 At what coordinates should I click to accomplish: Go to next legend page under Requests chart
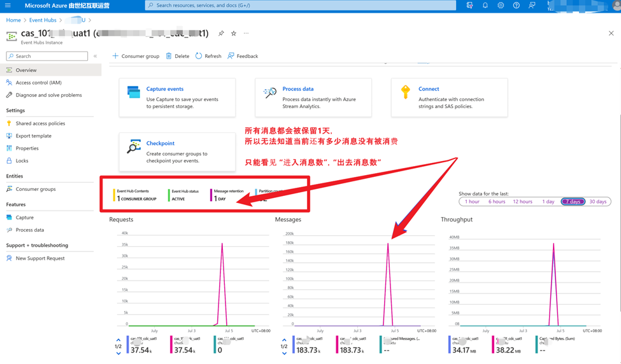click(118, 352)
